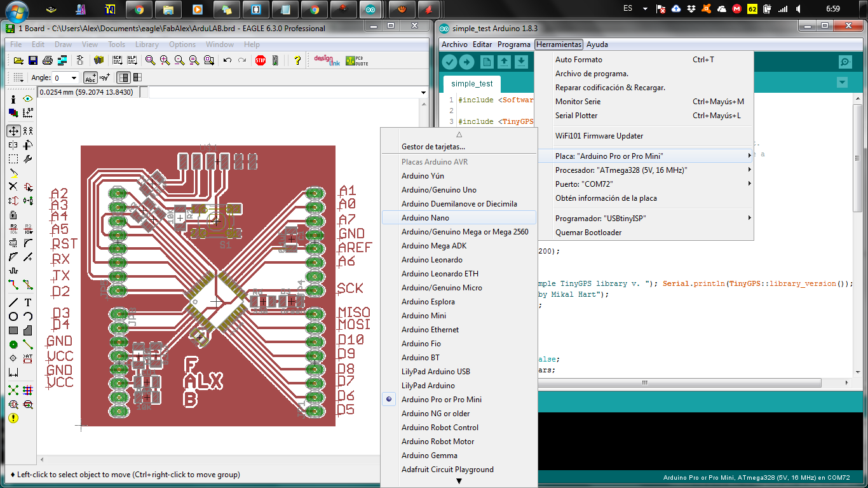This screenshot has height=488, width=868.
Task: Click Gestor de tarjetas... entry
Action: [x=459, y=146]
